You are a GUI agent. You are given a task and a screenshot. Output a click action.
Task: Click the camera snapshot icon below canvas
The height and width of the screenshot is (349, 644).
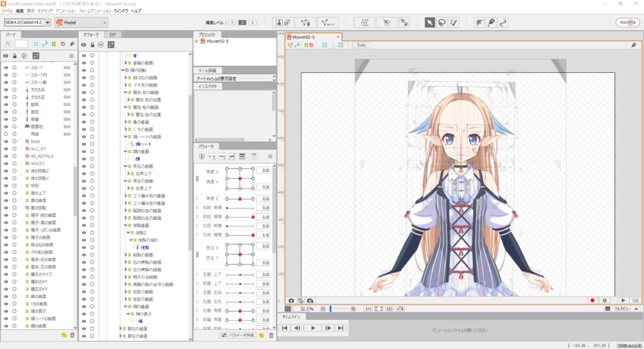[x=291, y=301]
